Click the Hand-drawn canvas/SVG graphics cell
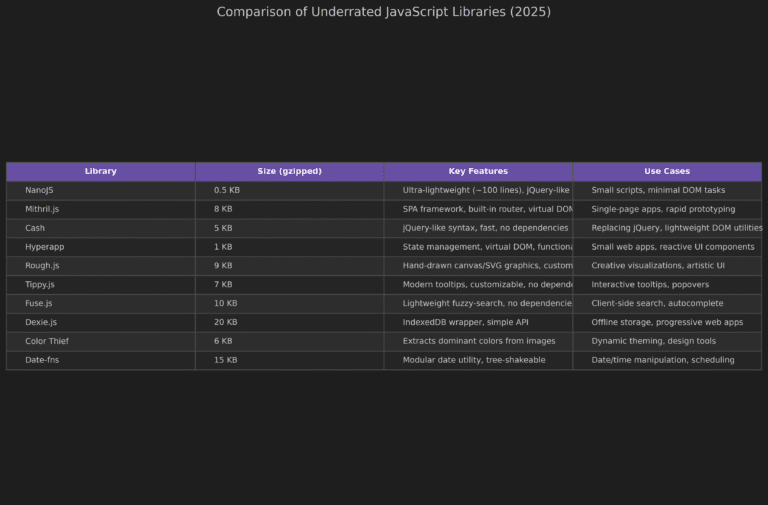Screen dimensions: 768x505 479,266
